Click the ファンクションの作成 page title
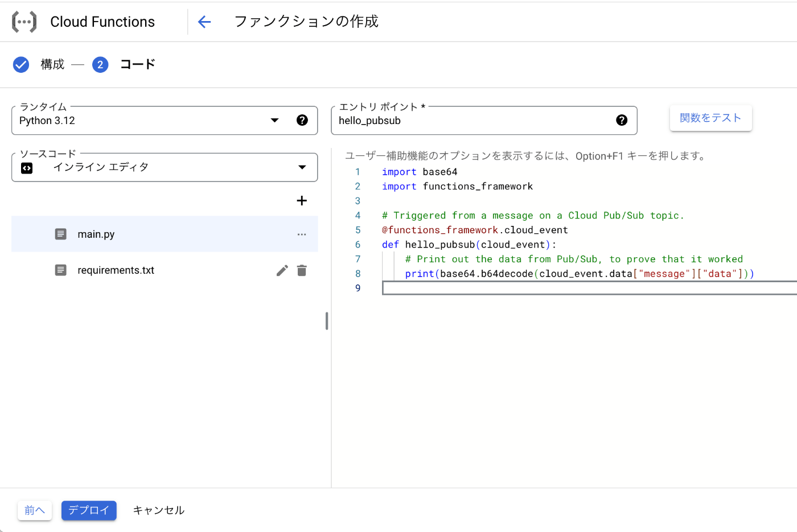Image resolution: width=797 pixels, height=532 pixels. tap(306, 22)
